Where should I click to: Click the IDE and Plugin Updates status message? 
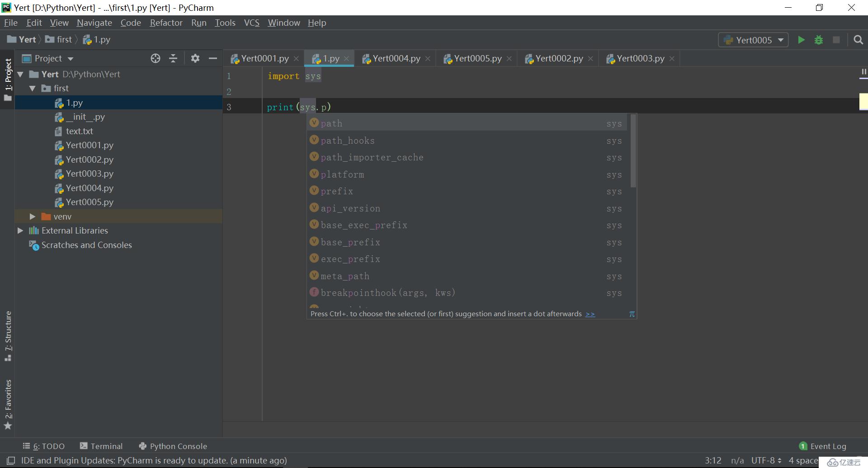tap(154, 461)
